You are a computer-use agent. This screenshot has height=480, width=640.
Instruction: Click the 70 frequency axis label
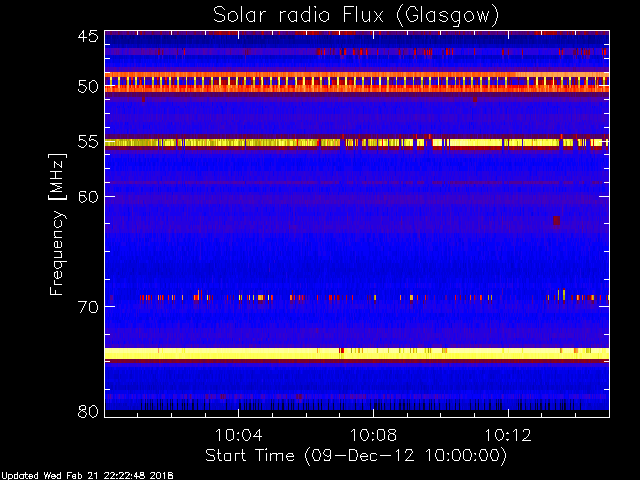[88, 307]
